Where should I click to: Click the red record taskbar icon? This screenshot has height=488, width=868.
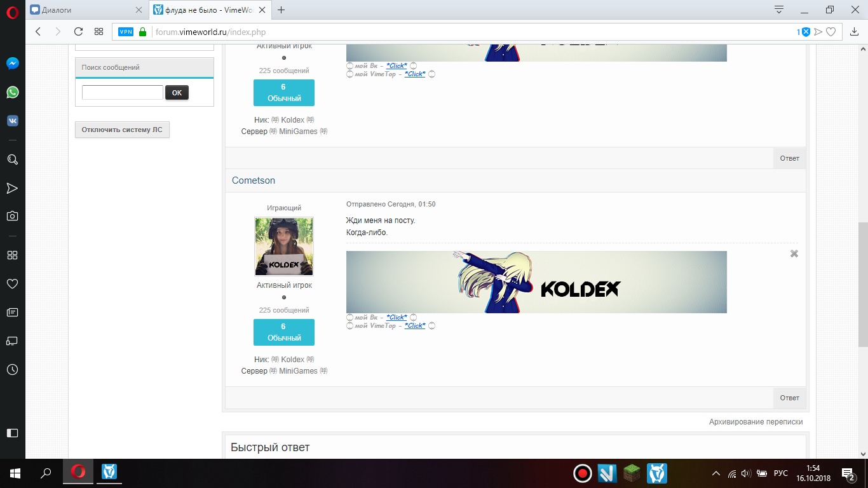pyautogui.click(x=583, y=473)
